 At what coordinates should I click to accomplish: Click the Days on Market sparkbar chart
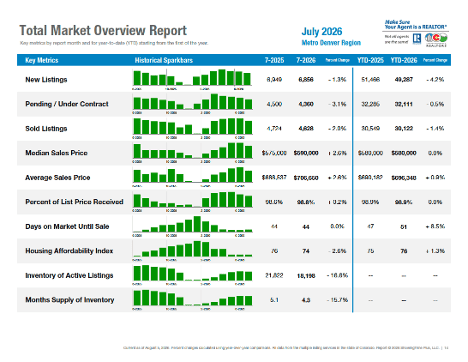point(192,226)
